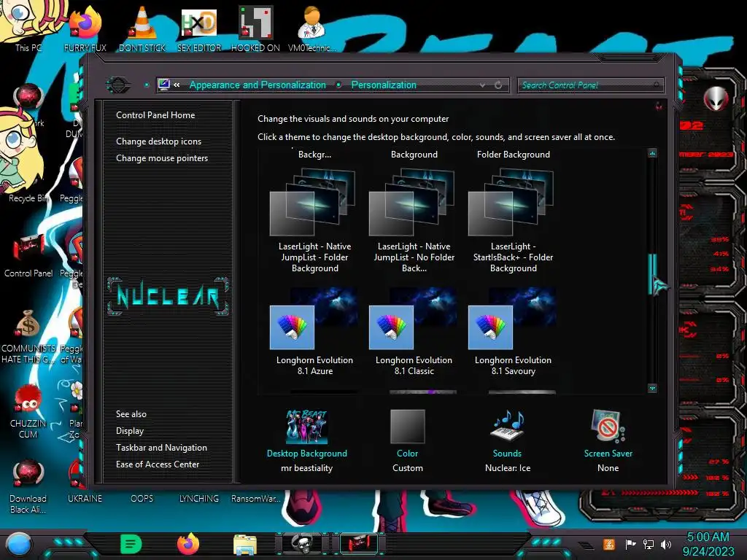Image resolution: width=747 pixels, height=560 pixels.
Task: Open the Color Custom swatch
Action: (x=407, y=426)
